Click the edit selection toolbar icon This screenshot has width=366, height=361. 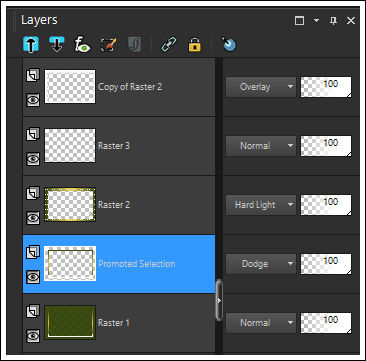coord(108,44)
